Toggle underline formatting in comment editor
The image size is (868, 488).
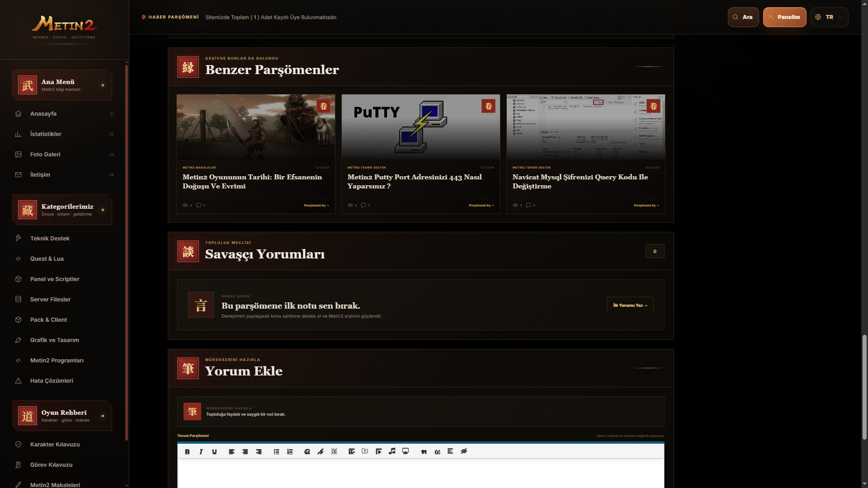pos(214,451)
